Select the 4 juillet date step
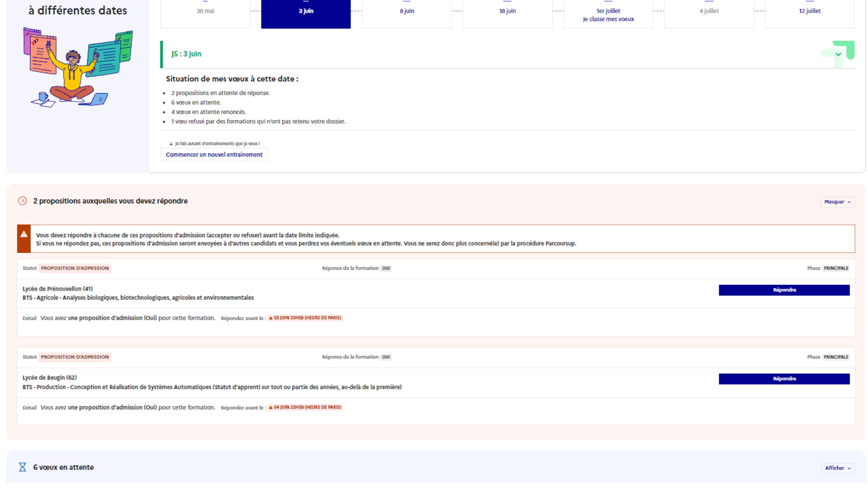This screenshot has height=488, width=868. coord(709,13)
